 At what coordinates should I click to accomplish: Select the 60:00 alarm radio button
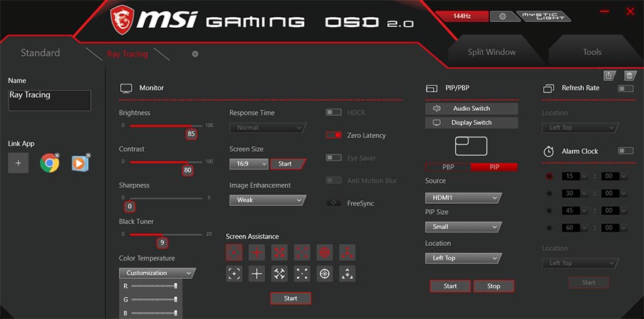coord(550,228)
